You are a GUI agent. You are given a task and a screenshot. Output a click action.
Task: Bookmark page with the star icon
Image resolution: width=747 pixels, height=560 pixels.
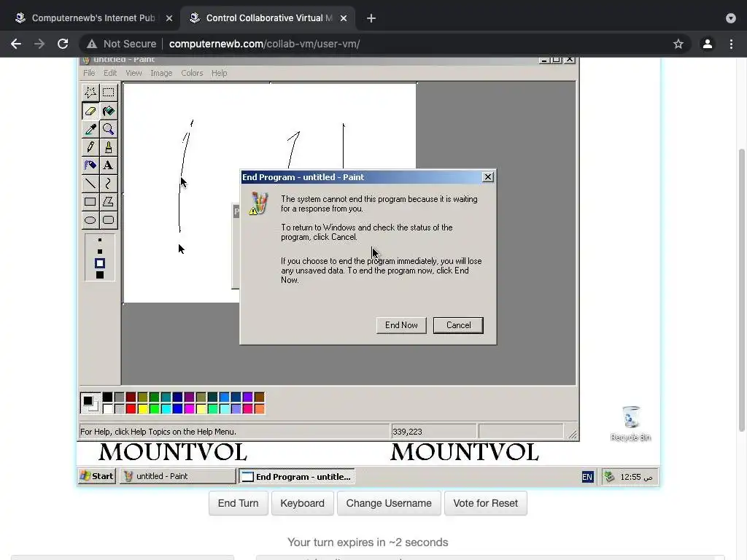(678, 44)
